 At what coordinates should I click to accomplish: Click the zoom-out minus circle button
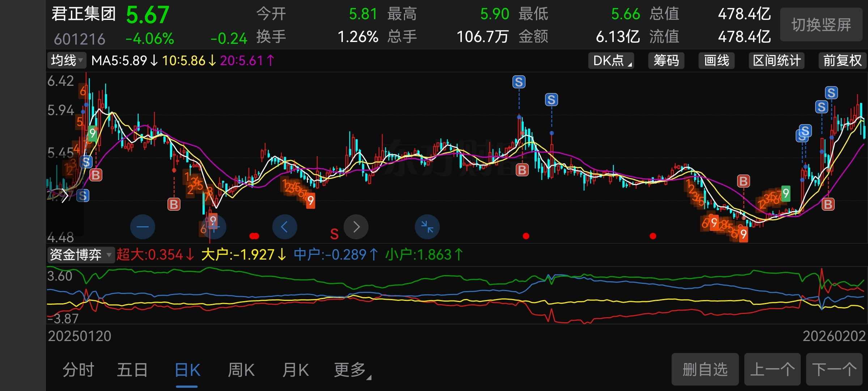(x=142, y=227)
